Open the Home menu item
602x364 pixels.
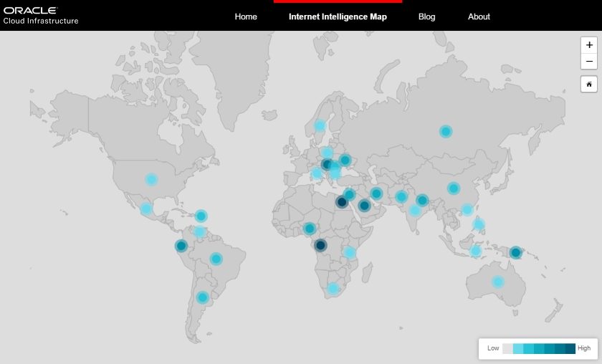246,16
